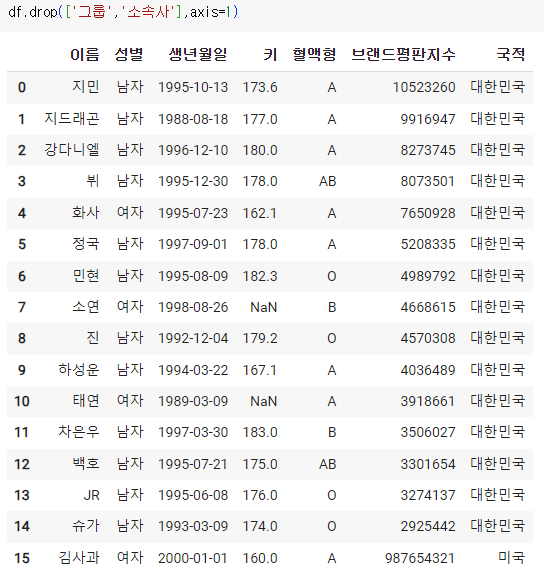The image size is (544, 580).
Task: Click blood type AB in 백호's row
Action: pos(328,464)
